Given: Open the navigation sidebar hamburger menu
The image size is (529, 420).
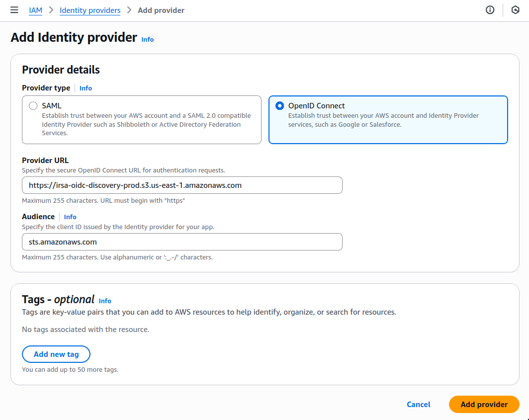Looking at the screenshot, I should click(x=14, y=10).
